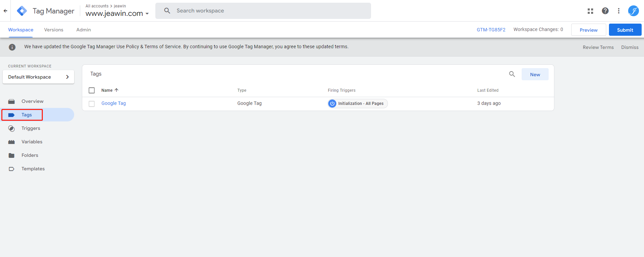Click the Templates sidebar icon
Screen dimensions: 644x257
(x=11, y=169)
